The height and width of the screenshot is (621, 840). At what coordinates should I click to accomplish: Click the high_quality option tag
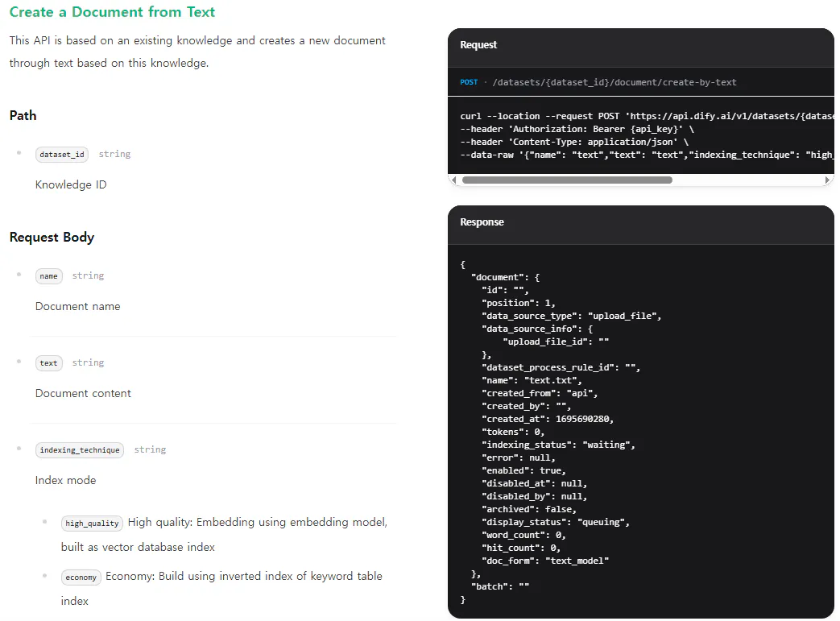[x=92, y=524]
